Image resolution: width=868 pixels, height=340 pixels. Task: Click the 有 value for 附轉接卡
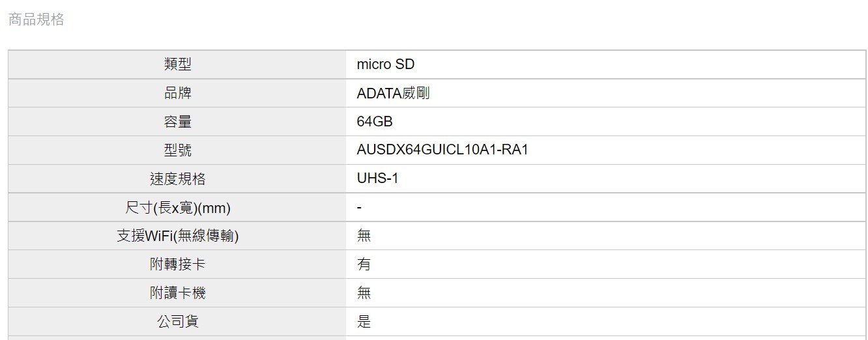click(364, 264)
